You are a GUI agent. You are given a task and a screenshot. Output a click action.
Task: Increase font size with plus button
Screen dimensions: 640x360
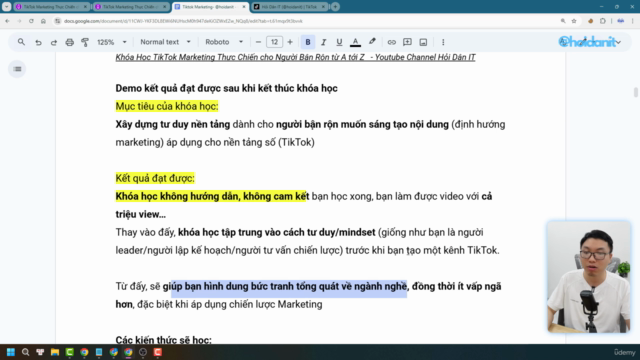290,42
